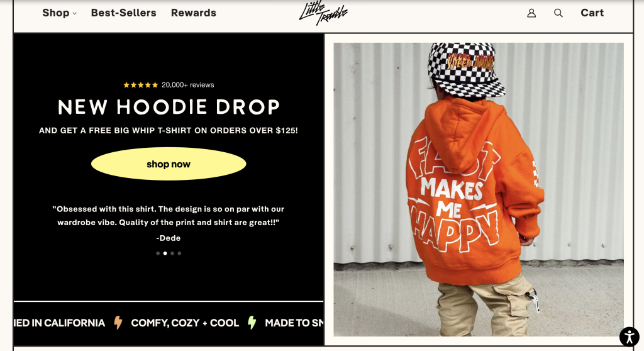
Task: Select the first testimonial carousel dot
Action: pyautogui.click(x=158, y=253)
